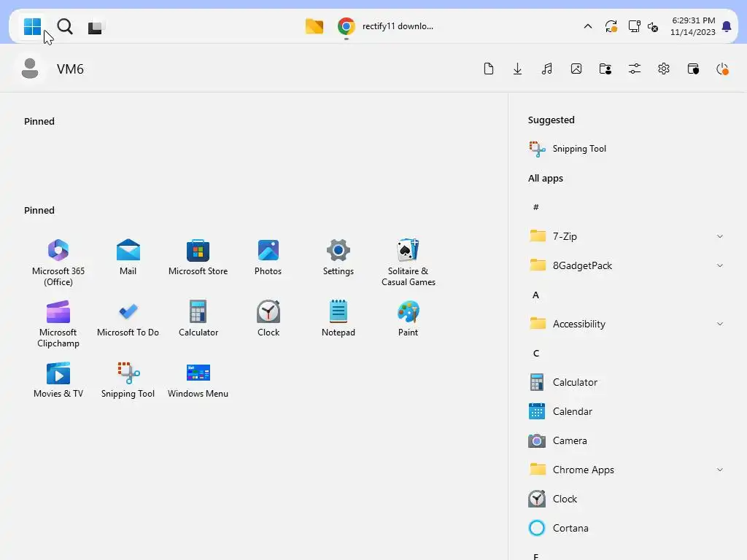The height and width of the screenshot is (560, 747).
Task: Switch to the Chrome rectify11 download window
Action: tap(386, 26)
